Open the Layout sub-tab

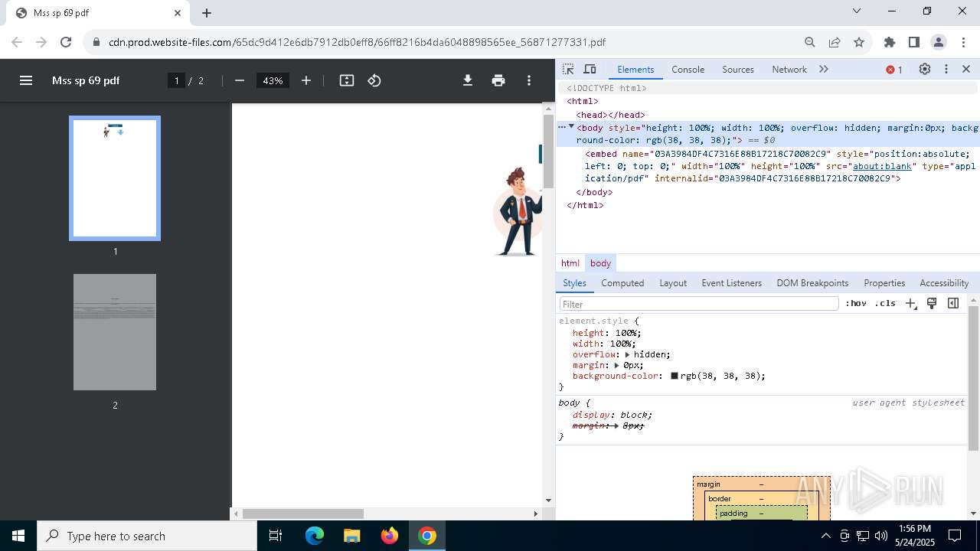point(673,282)
